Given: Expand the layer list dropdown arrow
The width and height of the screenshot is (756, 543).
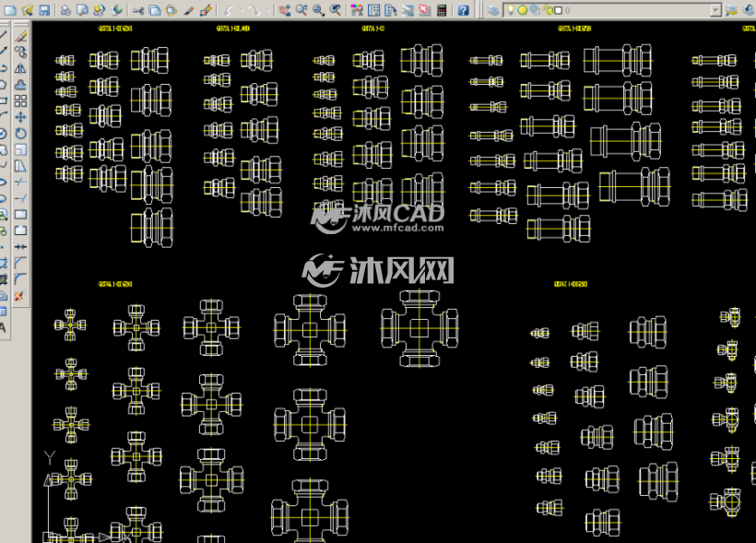Looking at the screenshot, I should 715,9.
